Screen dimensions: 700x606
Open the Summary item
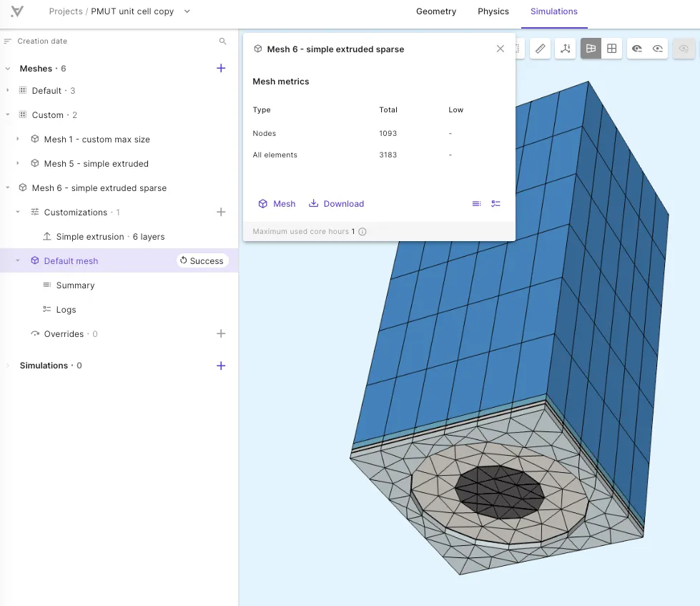[76, 285]
